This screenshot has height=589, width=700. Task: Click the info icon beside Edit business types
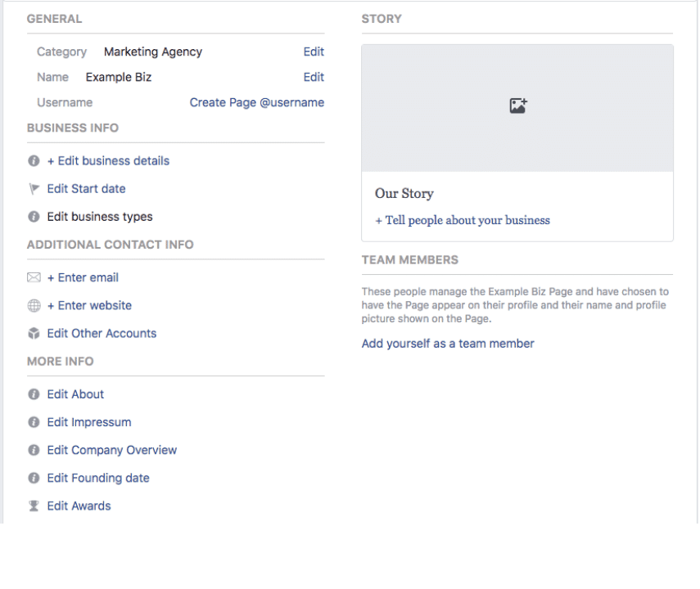tap(33, 216)
